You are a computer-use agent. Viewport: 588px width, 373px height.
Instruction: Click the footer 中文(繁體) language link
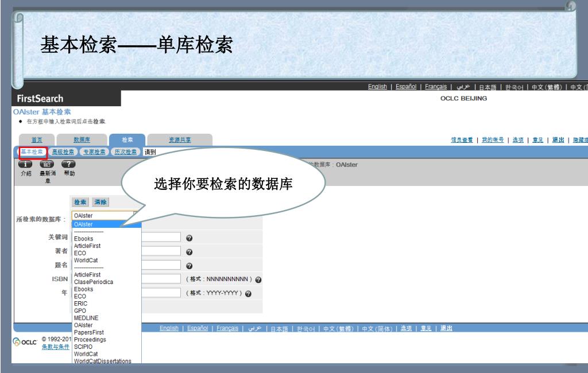tap(338, 328)
